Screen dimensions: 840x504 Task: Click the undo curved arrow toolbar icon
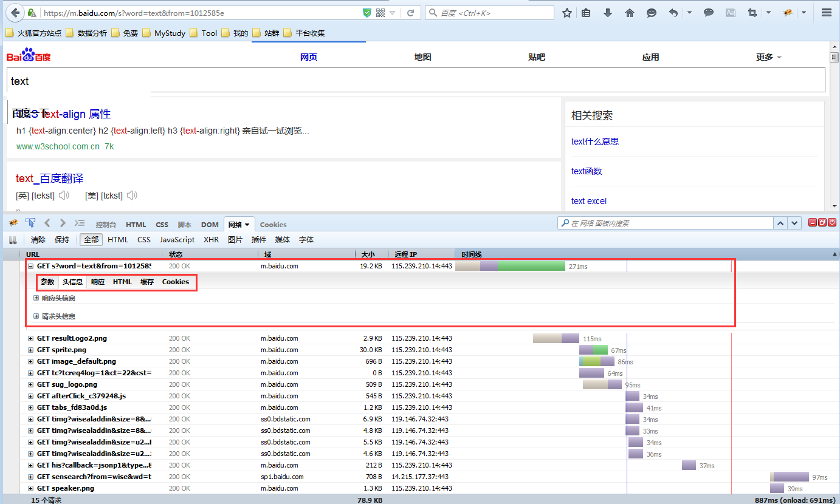coord(673,13)
